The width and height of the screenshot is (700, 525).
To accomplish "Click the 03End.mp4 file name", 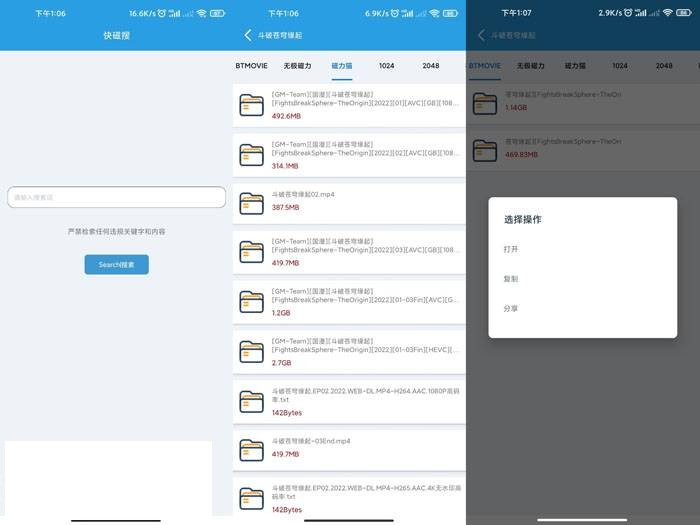I will [x=311, y=441].
